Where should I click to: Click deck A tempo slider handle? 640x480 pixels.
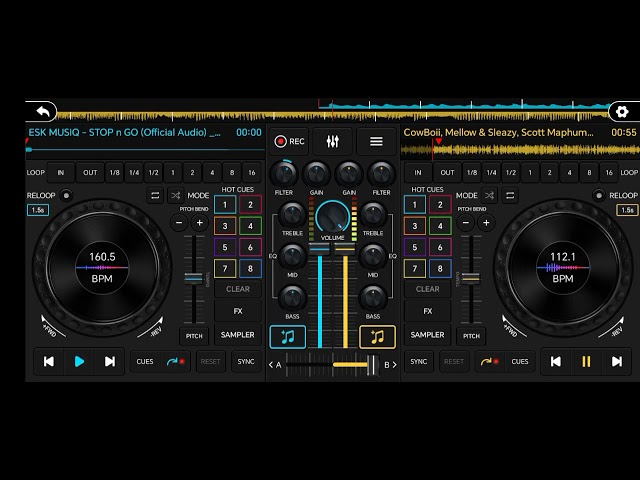[x=193, y=278]
